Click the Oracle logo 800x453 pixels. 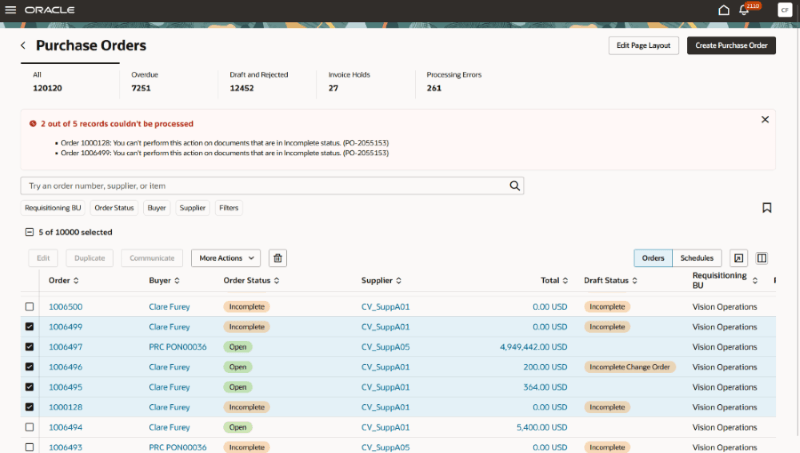(x=49, y=10)
